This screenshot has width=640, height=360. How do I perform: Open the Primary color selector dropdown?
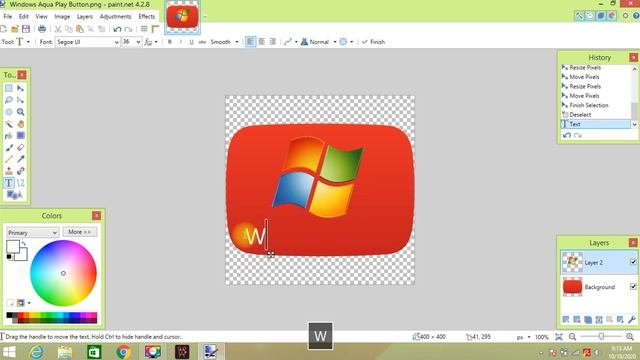(32, 232)
